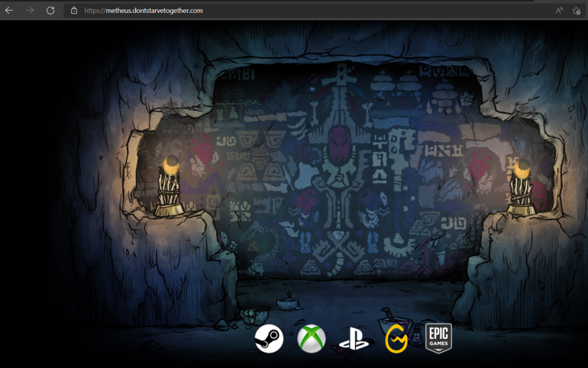Click the Steam platform logo
Image resolution: width=588 pixels, height=368 pixels.
[269, 339]
